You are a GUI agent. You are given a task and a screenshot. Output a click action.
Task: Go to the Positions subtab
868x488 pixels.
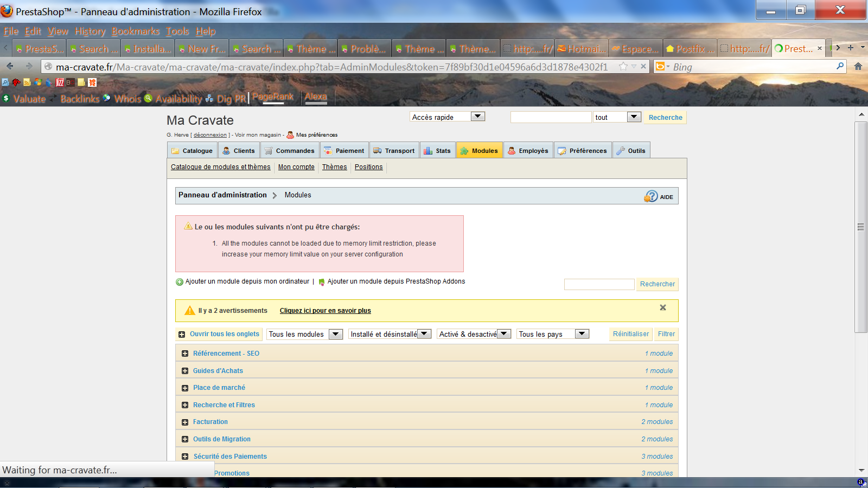click(x=369, y=167)
